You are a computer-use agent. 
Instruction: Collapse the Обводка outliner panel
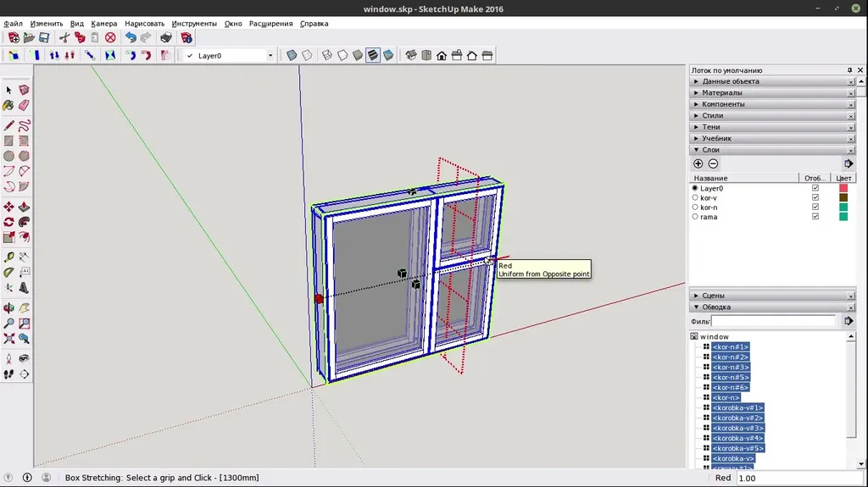click(772, 307)
